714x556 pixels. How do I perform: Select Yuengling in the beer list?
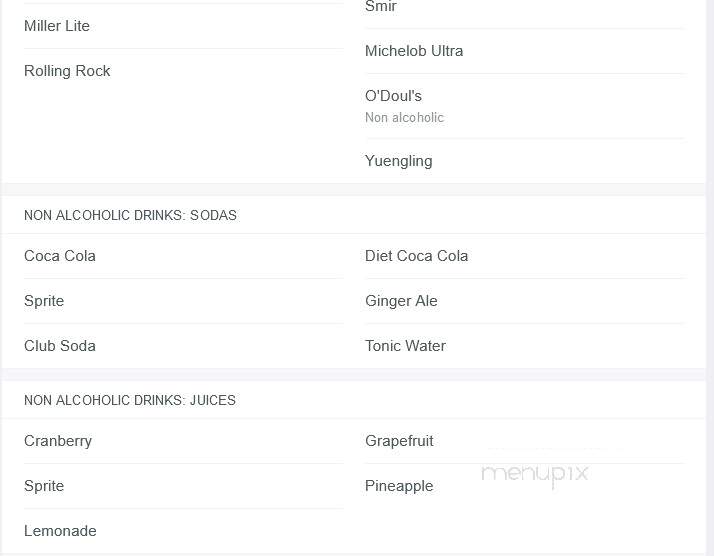click(x=398, y=161)
